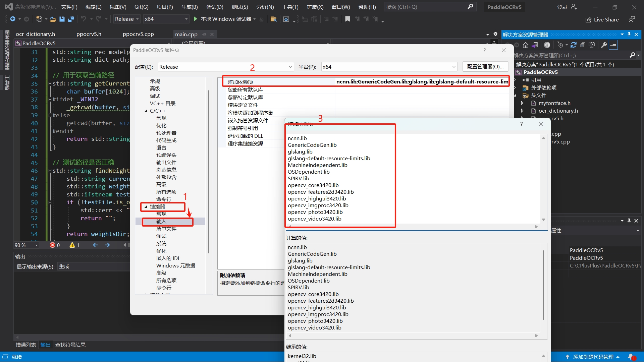The image size is (644, 362).
Task: Click the bookmark icon in the toolbar
Action: coord(347,19)
